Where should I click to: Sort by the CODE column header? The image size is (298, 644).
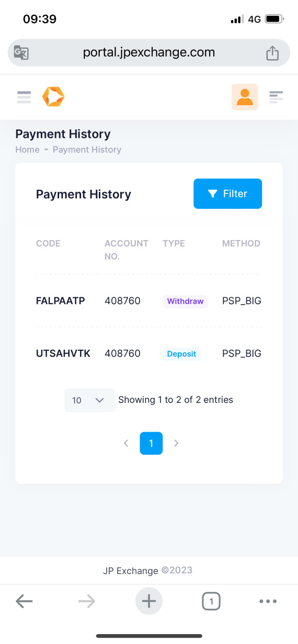[48, 243]
